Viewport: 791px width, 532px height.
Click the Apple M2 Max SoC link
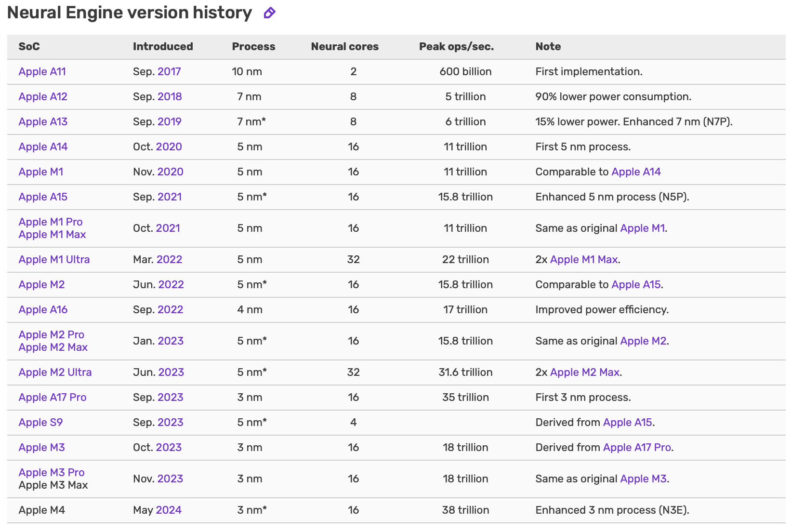[53, 347]
